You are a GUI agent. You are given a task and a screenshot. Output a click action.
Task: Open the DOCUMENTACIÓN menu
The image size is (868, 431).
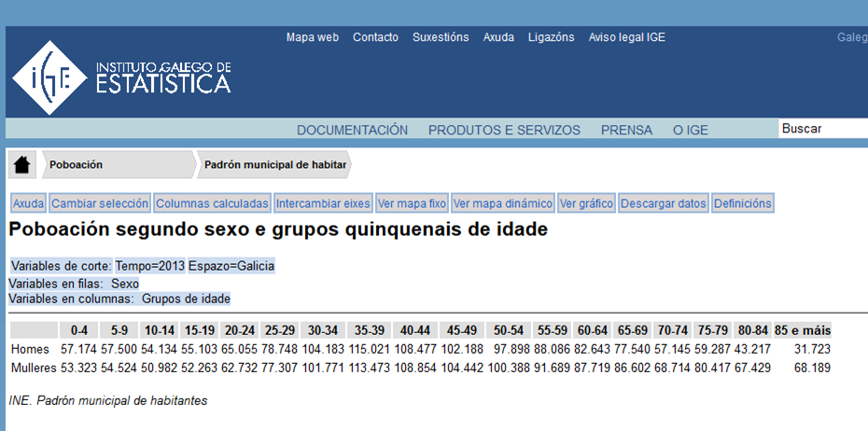coord(352,130)
